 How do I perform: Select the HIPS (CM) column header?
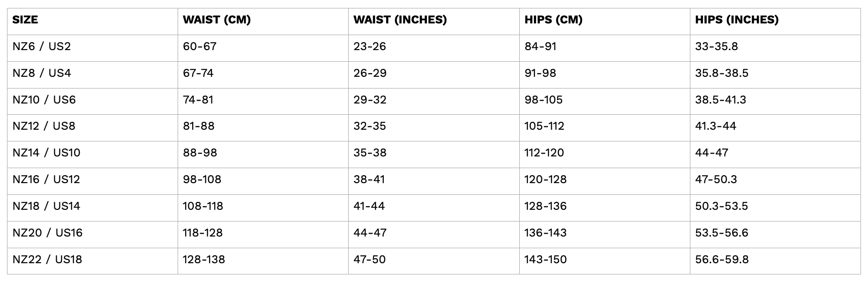click(553, 20)
